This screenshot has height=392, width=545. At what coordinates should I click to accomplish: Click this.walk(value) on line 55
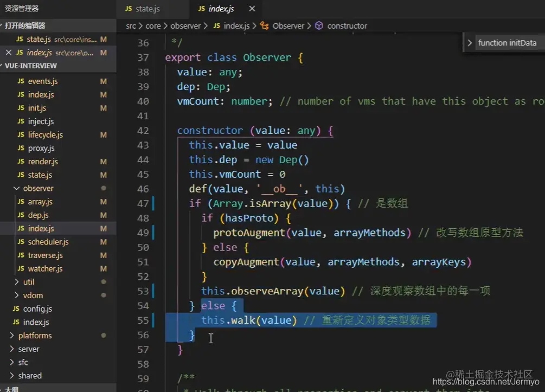[x=249, y=320]
